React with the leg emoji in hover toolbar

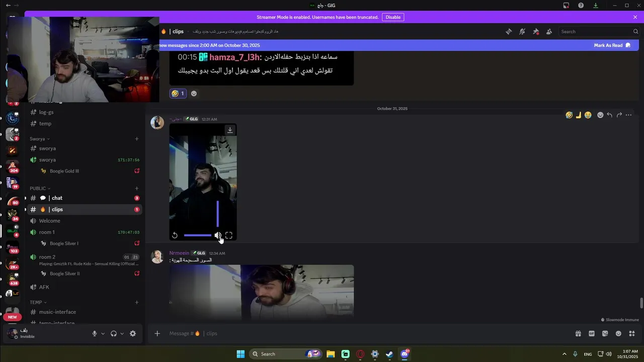pos(579,115)
